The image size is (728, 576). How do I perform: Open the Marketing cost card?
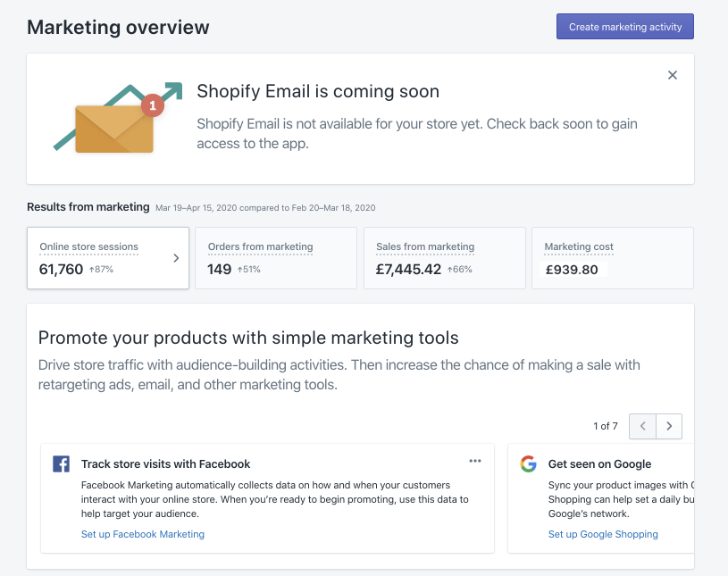(x=613, y=258)
